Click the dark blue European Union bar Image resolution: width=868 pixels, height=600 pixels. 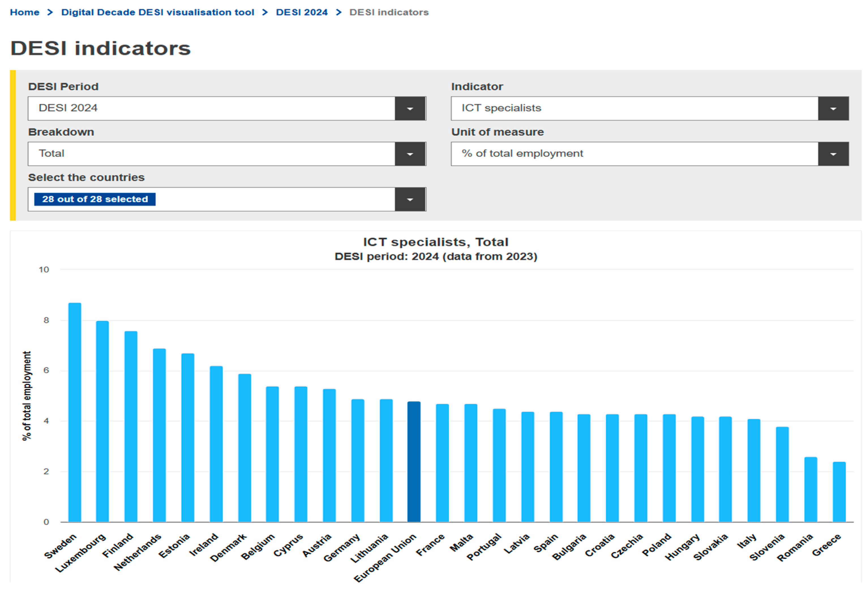[414, 463]
